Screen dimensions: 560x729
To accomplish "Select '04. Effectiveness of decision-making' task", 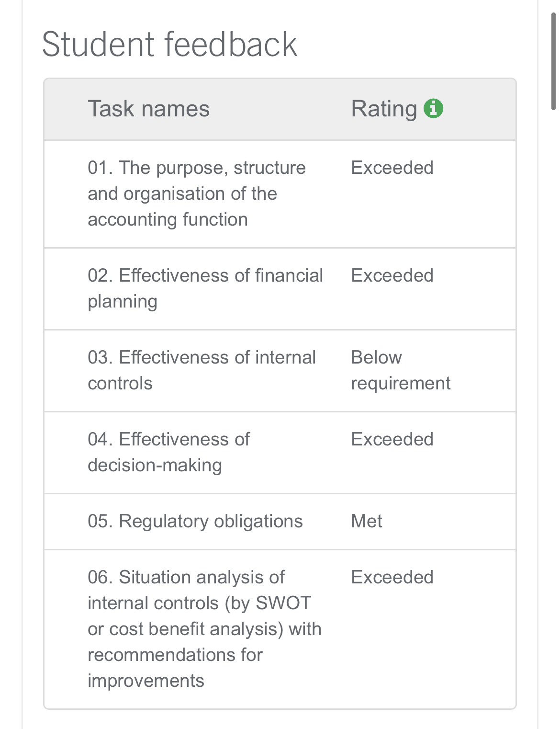I will click(168, 452).
